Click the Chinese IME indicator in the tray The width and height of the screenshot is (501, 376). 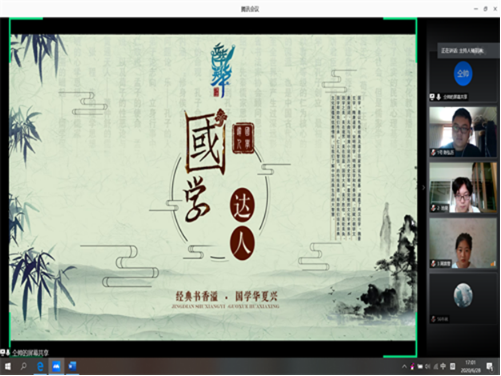(x=443, y=367)
